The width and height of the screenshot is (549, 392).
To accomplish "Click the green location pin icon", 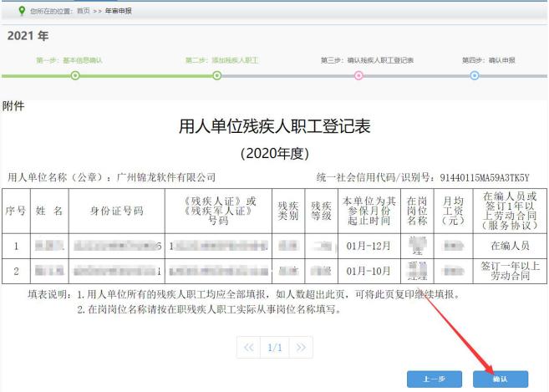I will point(22,11).
